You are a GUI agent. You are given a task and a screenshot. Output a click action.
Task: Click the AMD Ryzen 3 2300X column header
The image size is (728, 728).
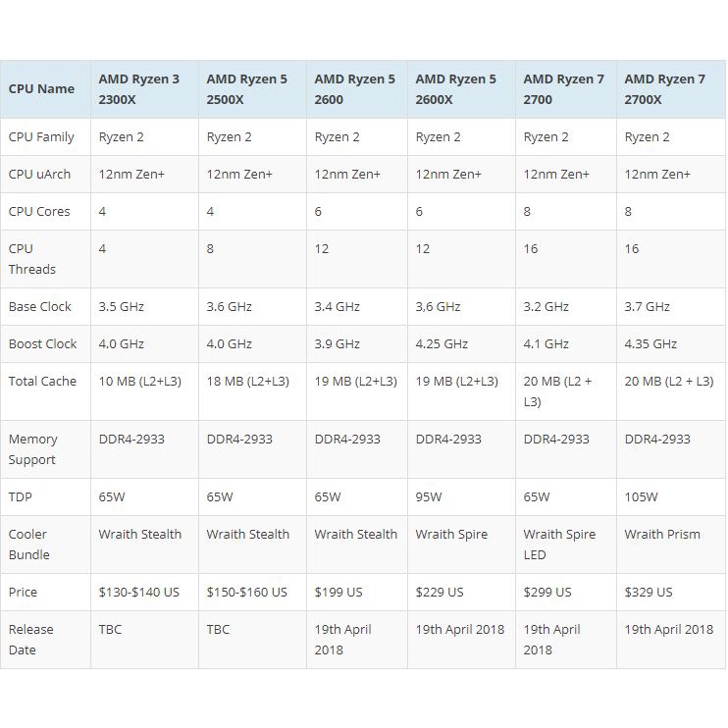click(138, 89)
